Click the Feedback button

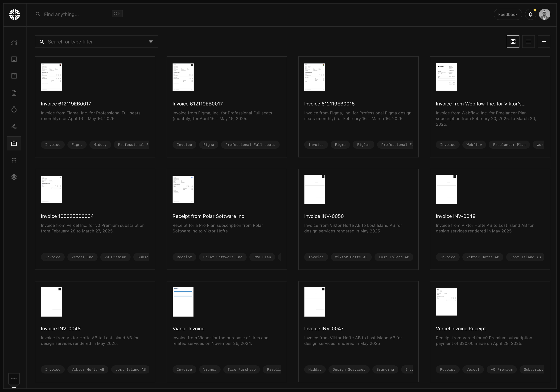click(508, 14)
